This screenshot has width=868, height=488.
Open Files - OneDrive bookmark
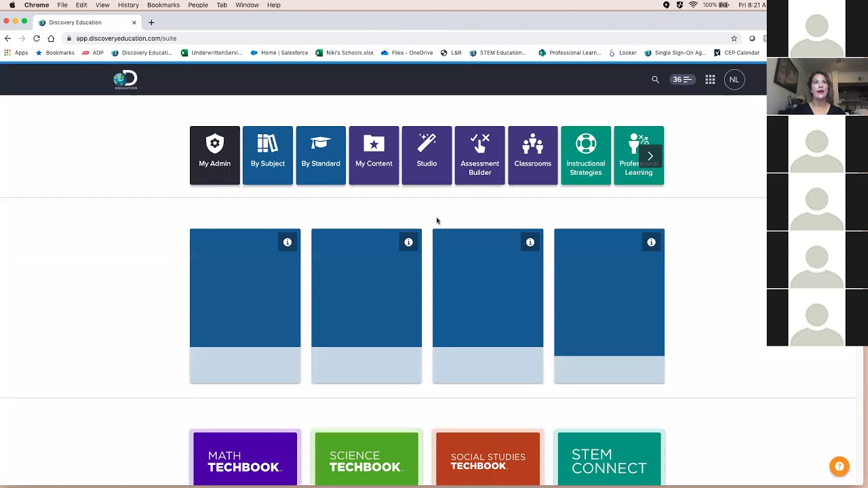pyautogui.click(x=407, y=53)
